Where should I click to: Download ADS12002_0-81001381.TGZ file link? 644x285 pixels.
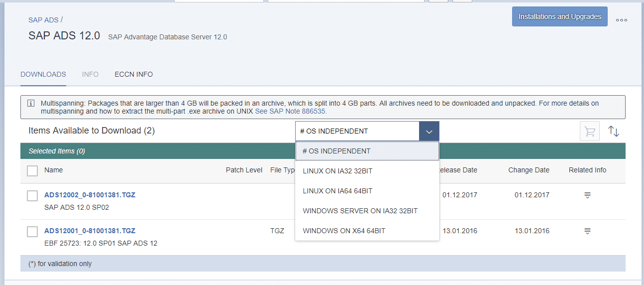90,195
